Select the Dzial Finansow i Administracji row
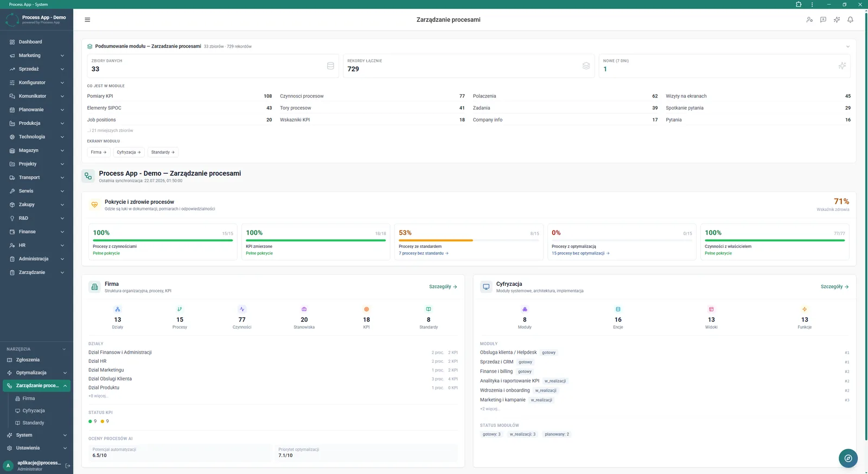The image size is (868, 474). click(x=273, y=353)
